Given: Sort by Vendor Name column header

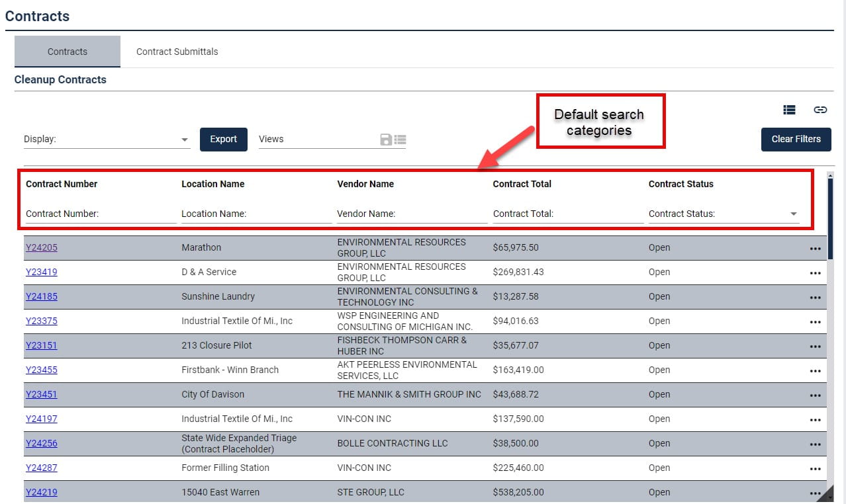Looking at the screenshot, I should click(365, 184).
